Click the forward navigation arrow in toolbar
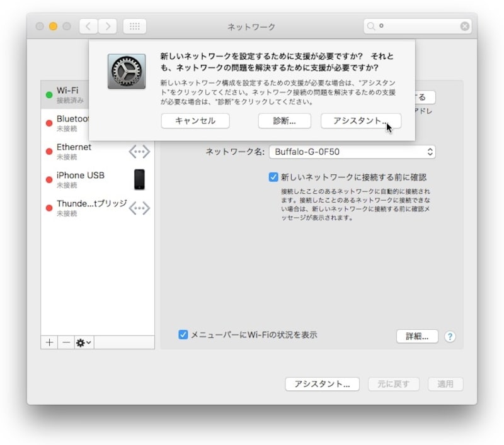 (108, 26)
